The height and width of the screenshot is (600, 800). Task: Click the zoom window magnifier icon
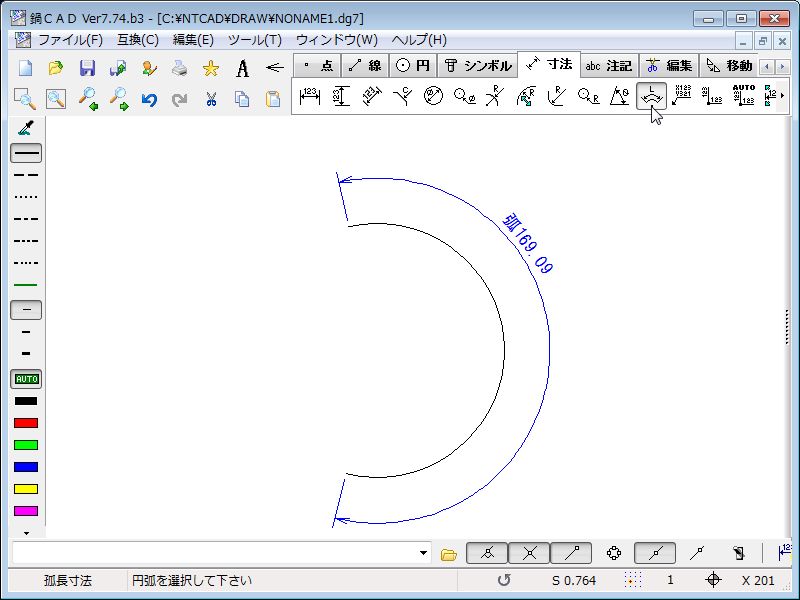[25, 98]
